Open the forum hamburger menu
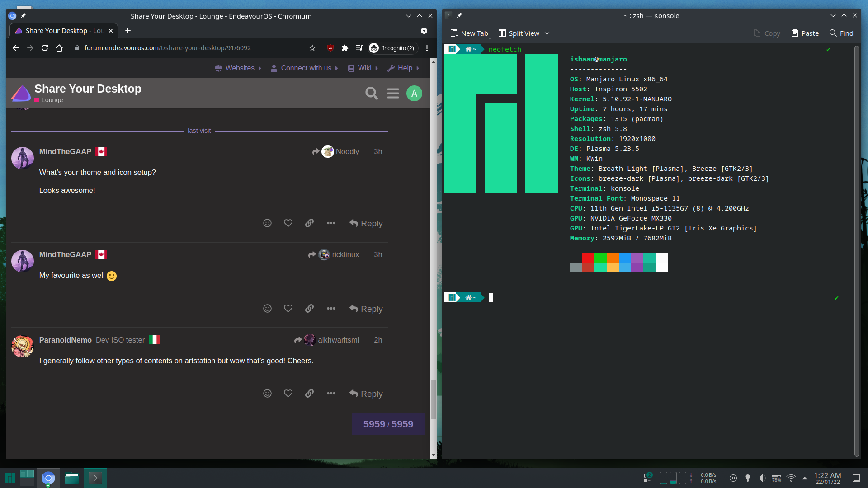Viewport: 868px width, 488px height. (393, 94)
